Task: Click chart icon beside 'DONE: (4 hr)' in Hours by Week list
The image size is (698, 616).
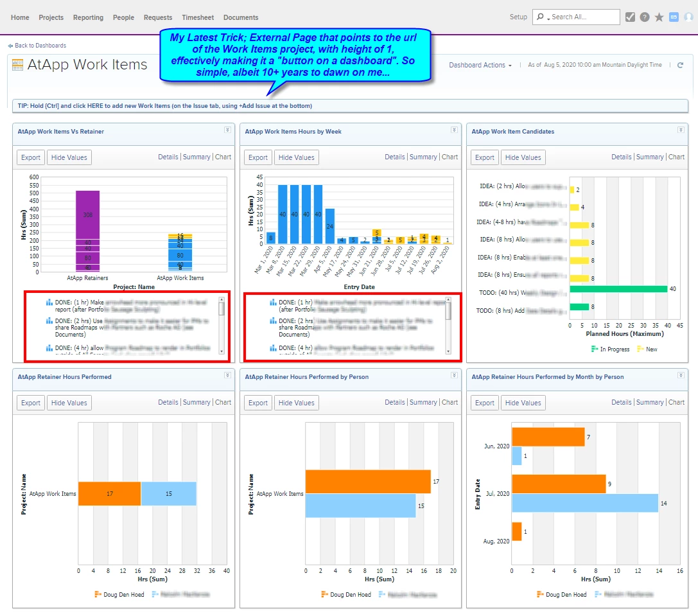Action: pyautogui.click(x=273, y=348)
